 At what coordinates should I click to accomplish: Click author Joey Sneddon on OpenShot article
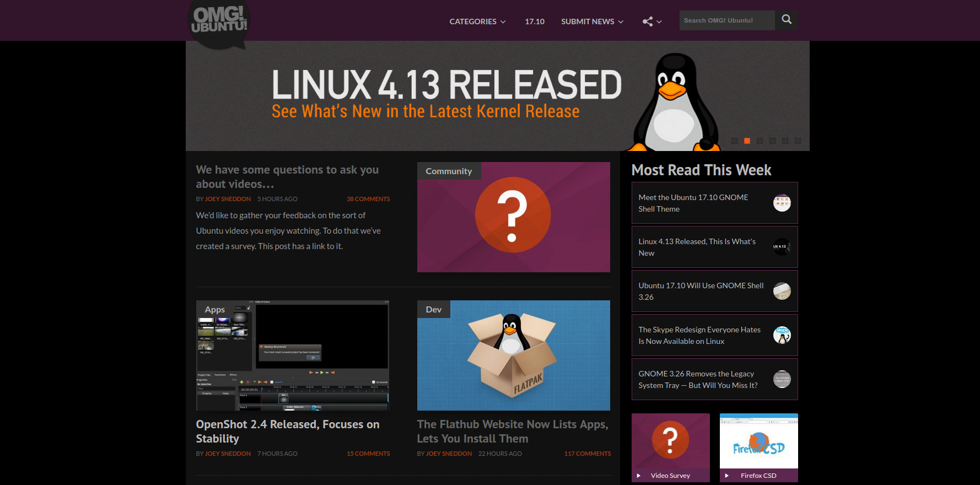(228, 454)
